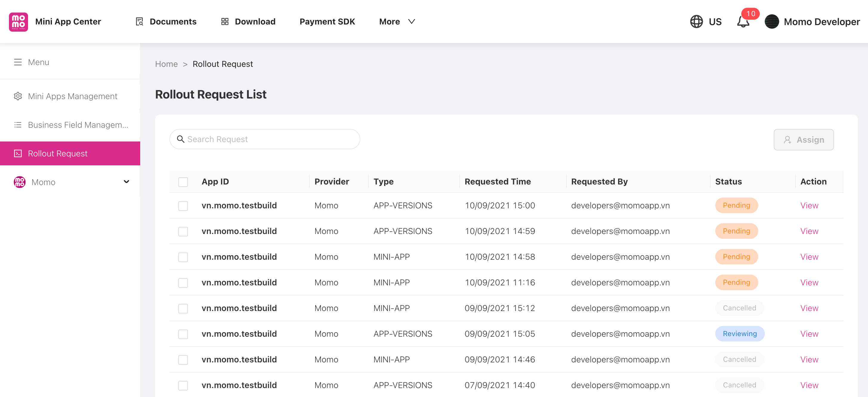Click the Reviewing status badge
This screenshot has height=397, width=868.
point(740,334)
